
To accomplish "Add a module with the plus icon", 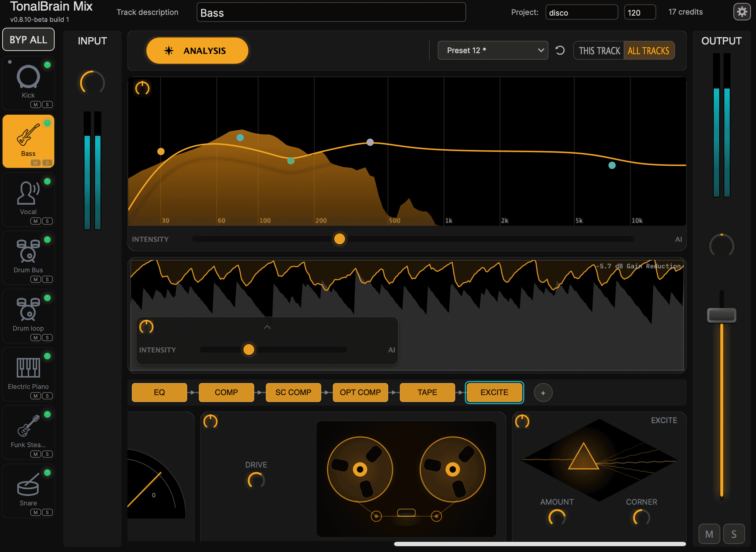I will pyautogui.click(x=543, y=393).
